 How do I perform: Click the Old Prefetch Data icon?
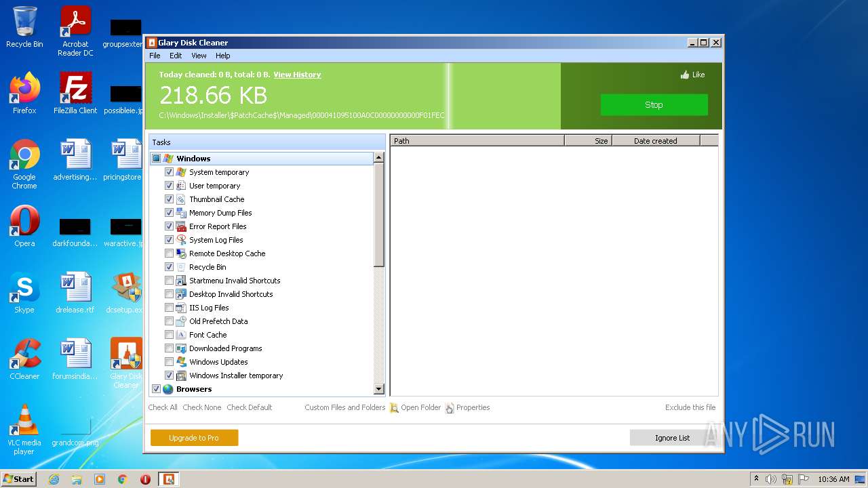coord(181,321)
